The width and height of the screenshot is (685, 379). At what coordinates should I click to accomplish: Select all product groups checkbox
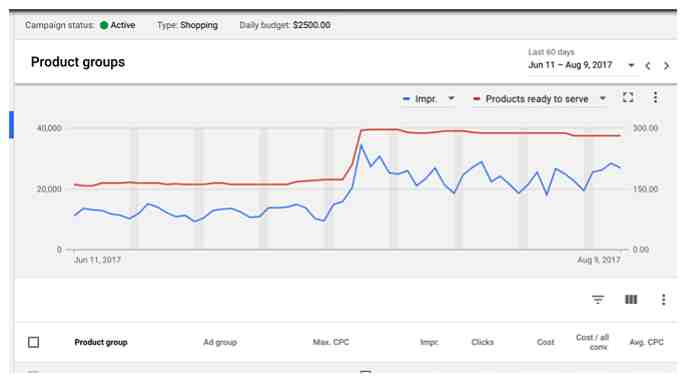coord(34,342)
